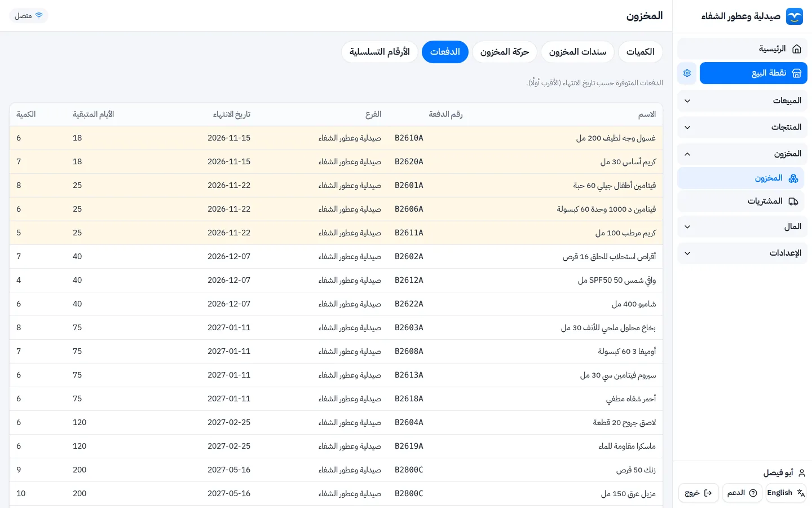Image resolution: width=812 pixels, height=508 pixels.
Task: Open the المشتريات submenu item
Action: [740, 202]
